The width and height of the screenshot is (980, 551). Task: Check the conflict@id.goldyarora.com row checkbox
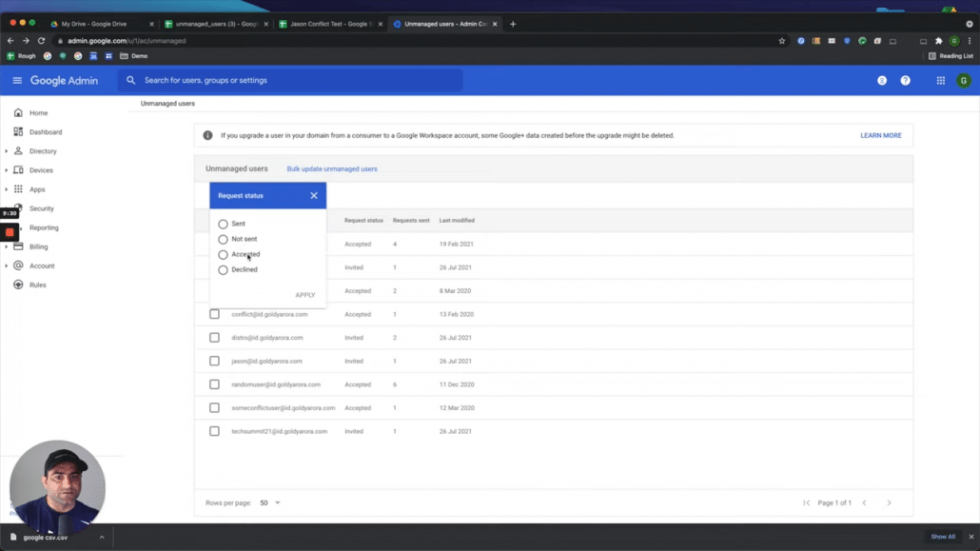(214, 314)
